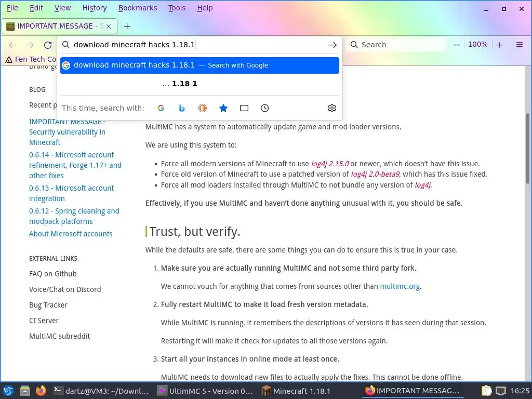The width and height of the screenshot is (532, 399).
Task: Open the Edit menu
Action: [x=36, y=8]
